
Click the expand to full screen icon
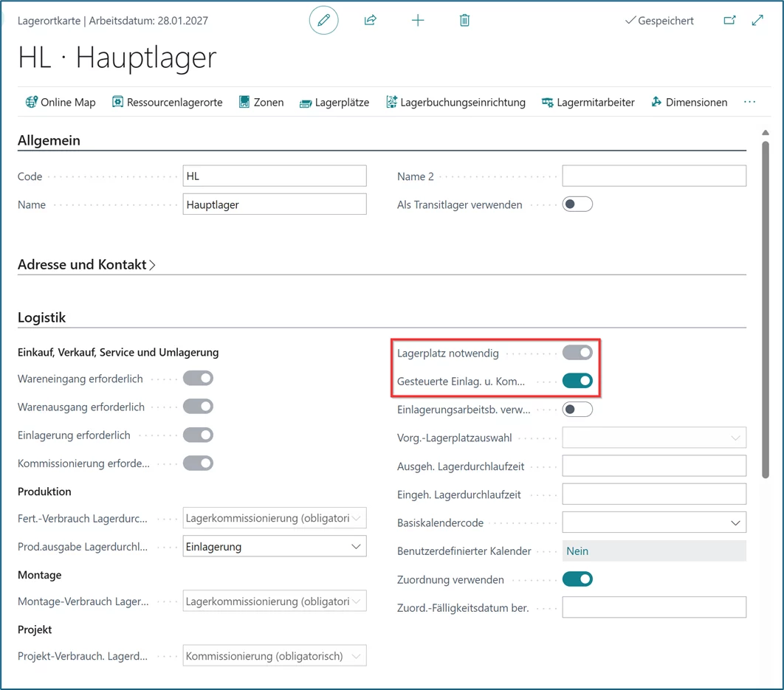[x=757, y=21]
